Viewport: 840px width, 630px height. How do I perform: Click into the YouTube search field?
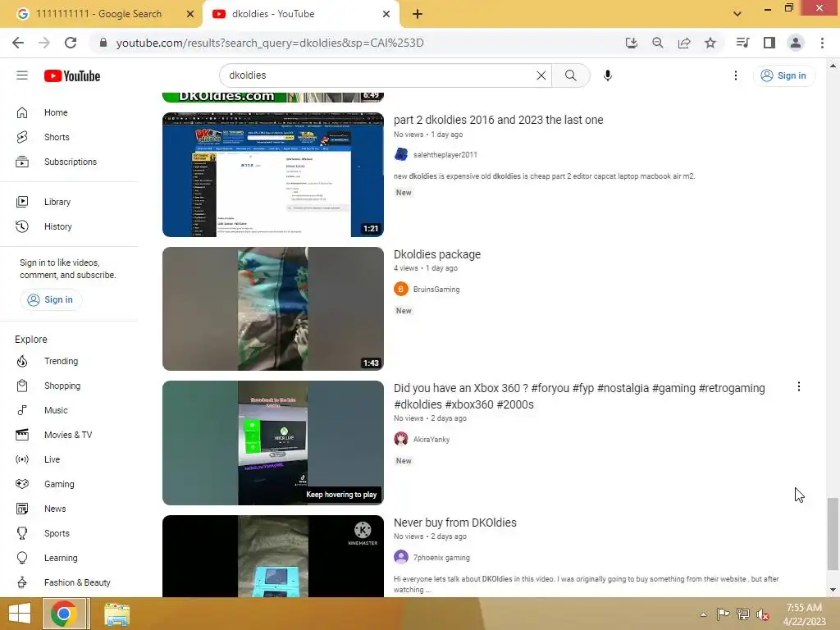[x=381, y=75]
